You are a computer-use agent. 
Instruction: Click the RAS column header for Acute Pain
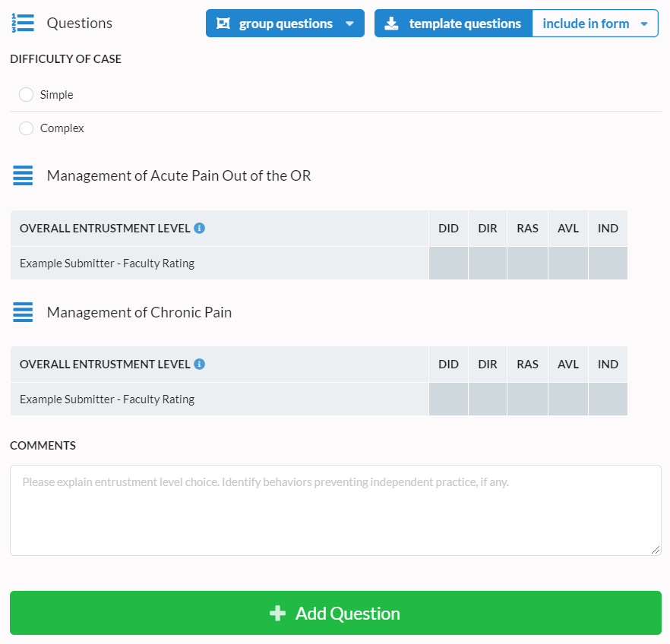[x=527, y=228]
